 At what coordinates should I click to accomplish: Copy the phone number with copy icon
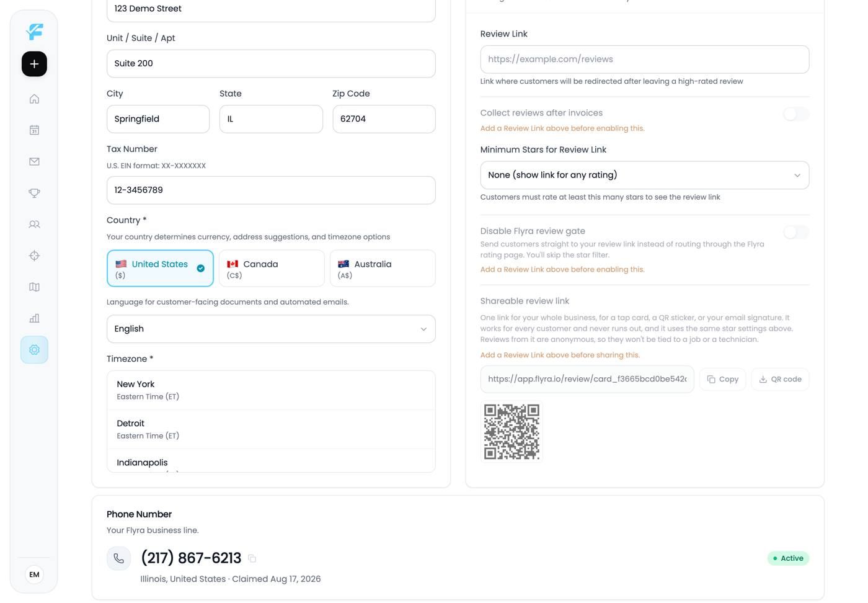point(252,558)
